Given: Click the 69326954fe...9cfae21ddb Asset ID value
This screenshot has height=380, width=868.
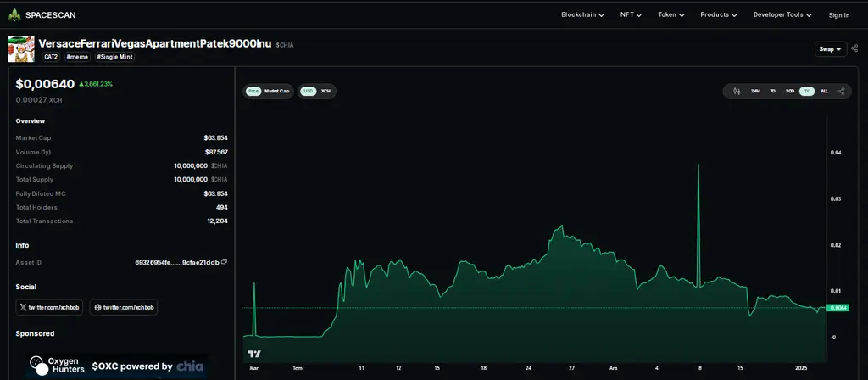Looking at the screenshot, I should tap(177, 262).
